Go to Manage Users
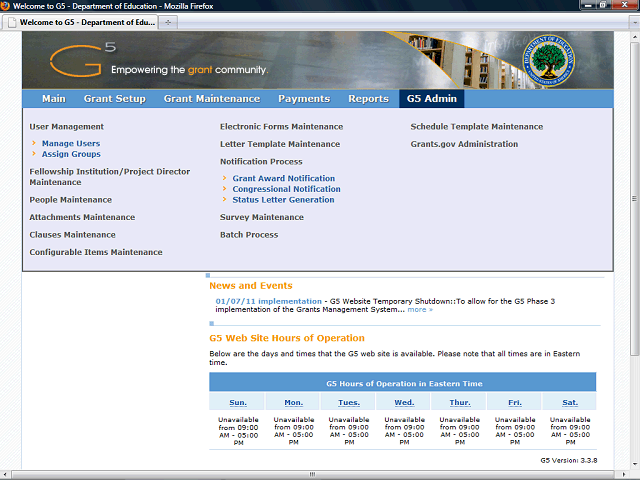 (x=70, y=144)
